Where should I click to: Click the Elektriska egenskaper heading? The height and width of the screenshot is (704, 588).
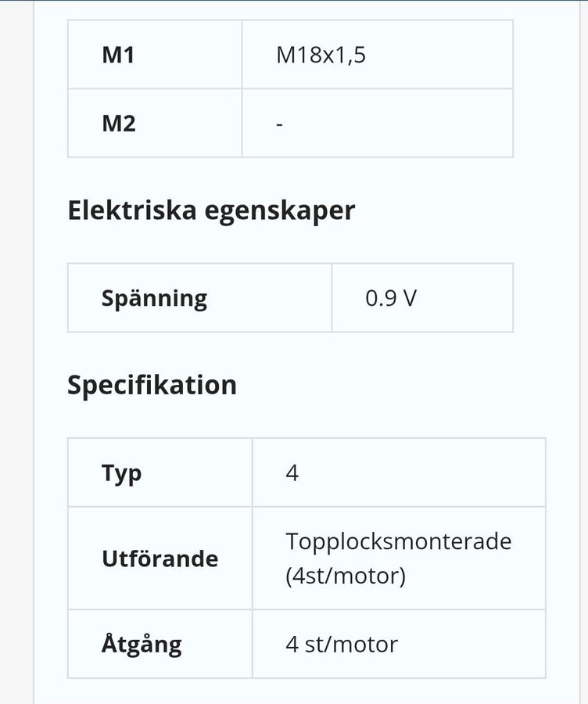211,210
